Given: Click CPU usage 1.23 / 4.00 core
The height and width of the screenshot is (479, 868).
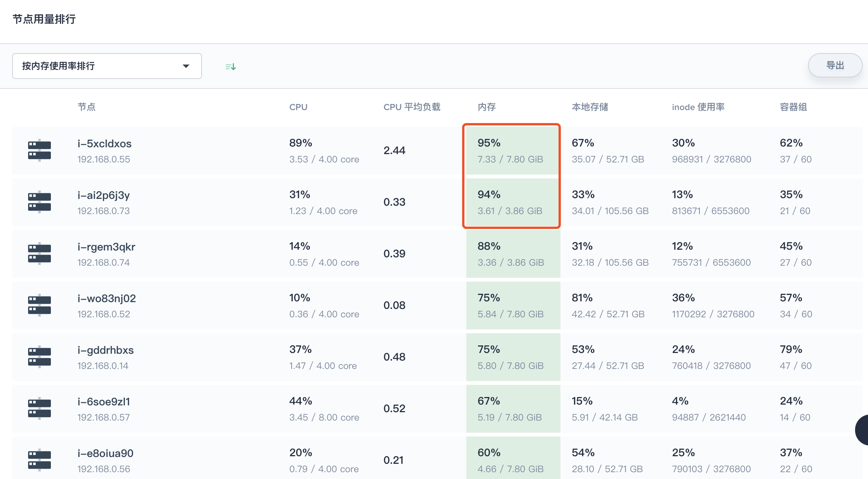Looking at the screenshot, I should (324, 211).
